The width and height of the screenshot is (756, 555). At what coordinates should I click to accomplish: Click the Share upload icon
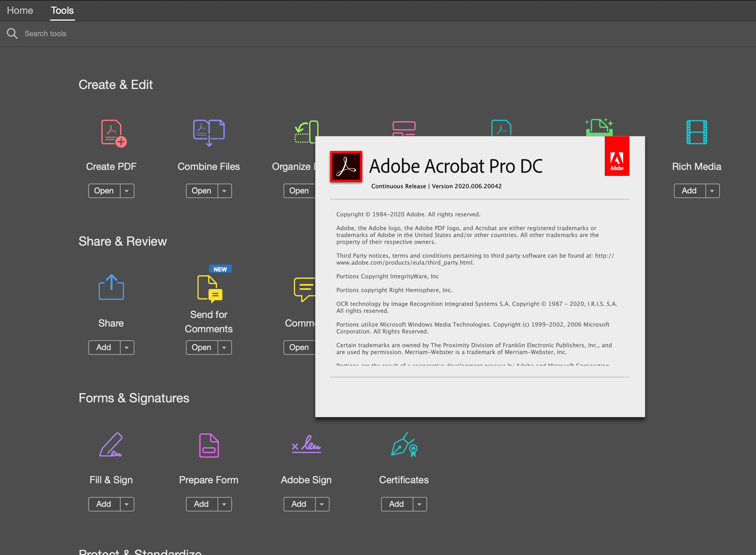(111, 288)
